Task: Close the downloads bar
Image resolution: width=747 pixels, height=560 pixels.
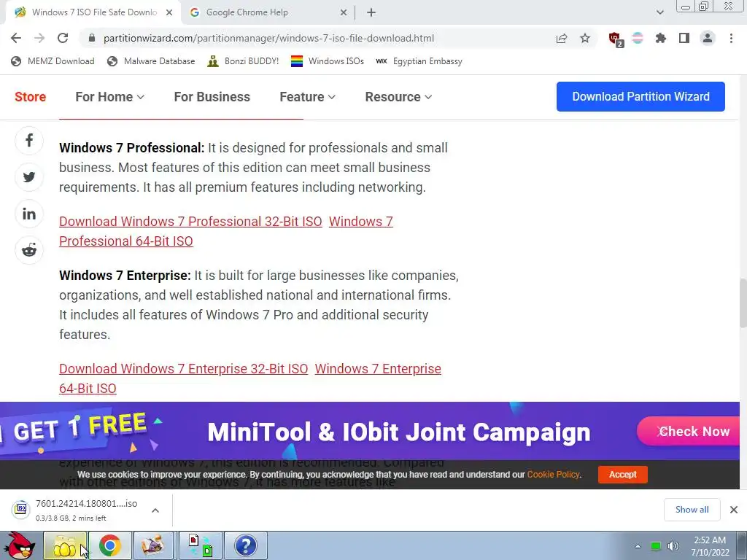Action: [x=734, y=510]
